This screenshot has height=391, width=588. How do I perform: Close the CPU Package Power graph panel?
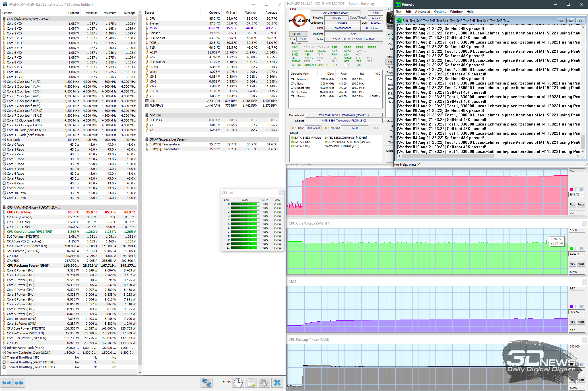(585, 340)
